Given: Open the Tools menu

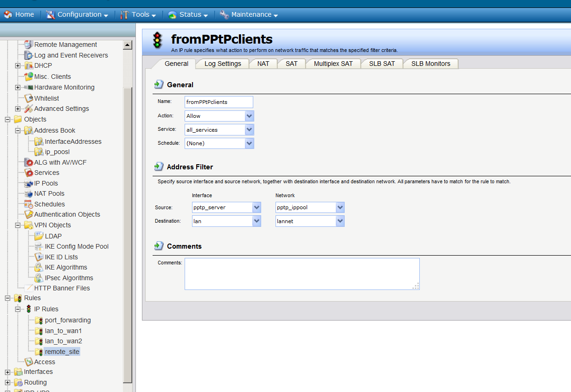Looking at the screenshot, I should click(138, 14).
